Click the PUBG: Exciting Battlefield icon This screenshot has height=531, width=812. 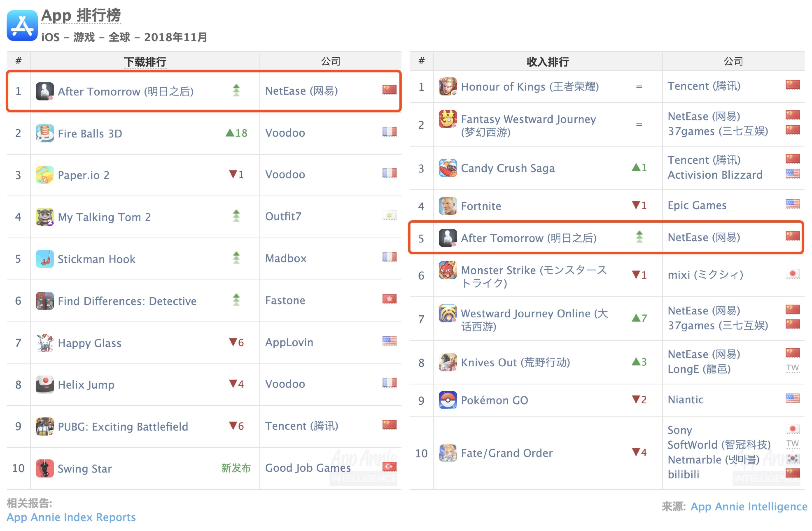(x=45, y=427)
